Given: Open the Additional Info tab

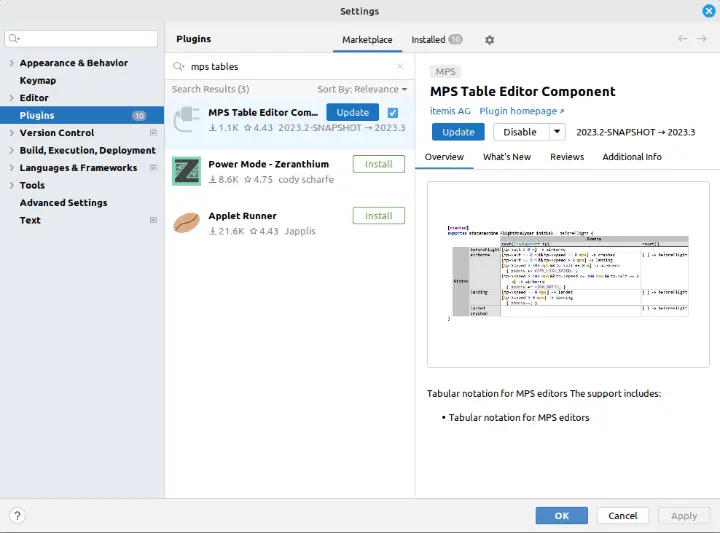Looking at the screenshot, I should click(x=632, y=157).
